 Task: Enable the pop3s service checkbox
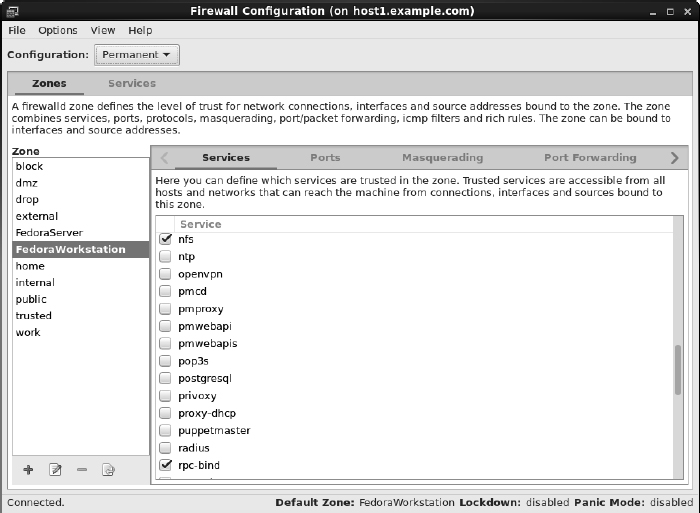tap(165, 361)
